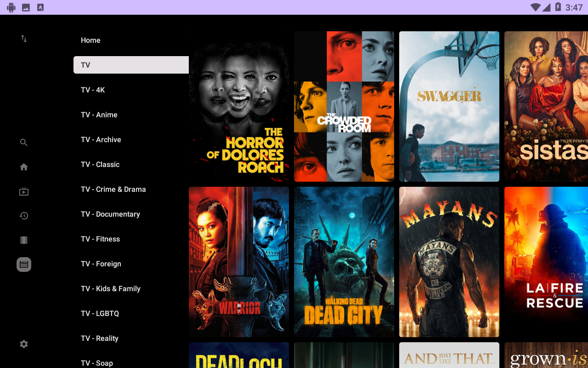Select the TV - 4K category

tap(93, 90)
